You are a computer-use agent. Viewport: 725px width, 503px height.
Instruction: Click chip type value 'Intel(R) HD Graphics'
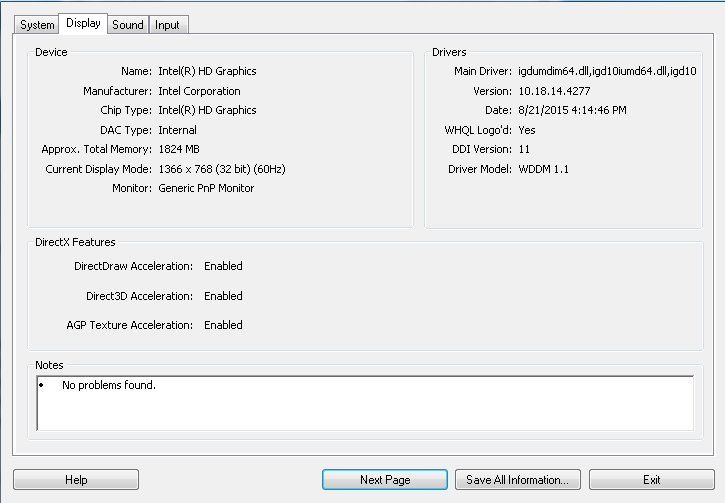pyautogui.click(x=207, y=110)
